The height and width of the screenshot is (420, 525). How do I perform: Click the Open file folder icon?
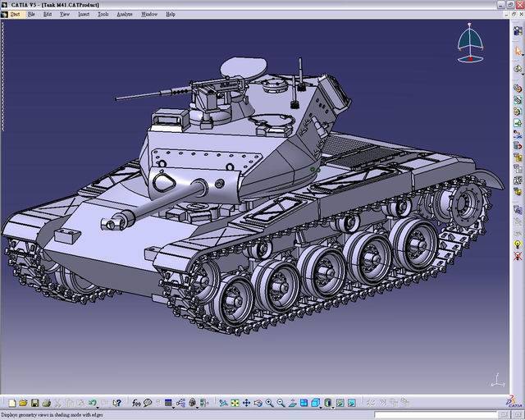click(x=23, y=403)
